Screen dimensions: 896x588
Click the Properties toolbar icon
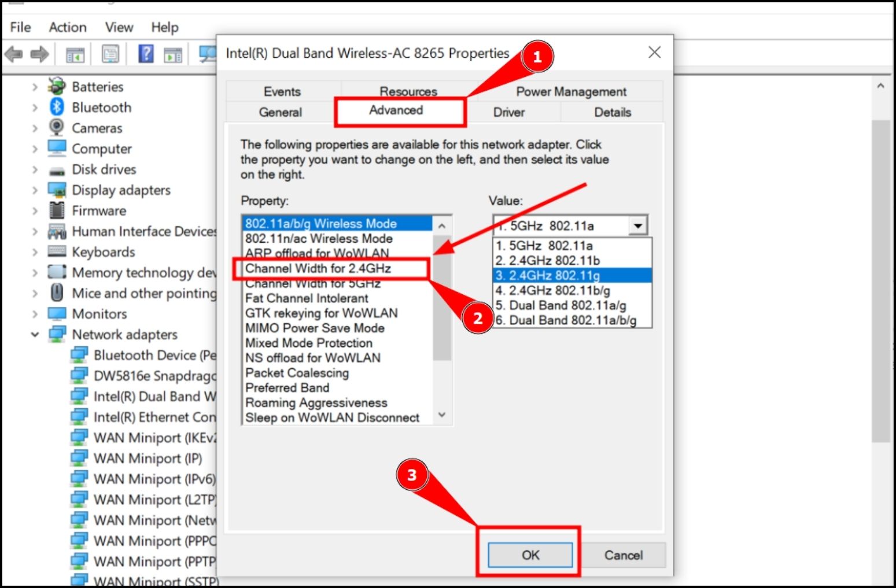pos(110,54)
